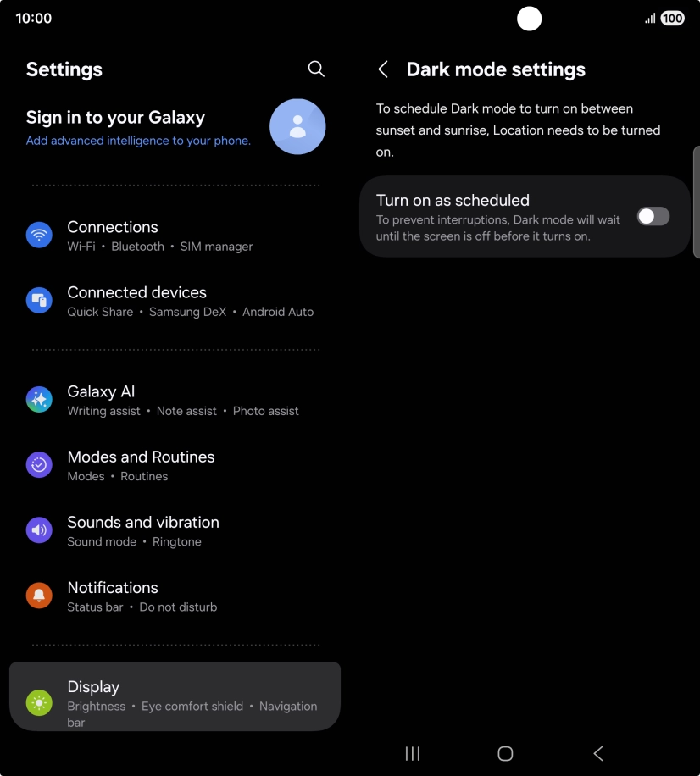
Task: Click the Sounds and vibration speaker icon
Action: (x=39, y=530)
